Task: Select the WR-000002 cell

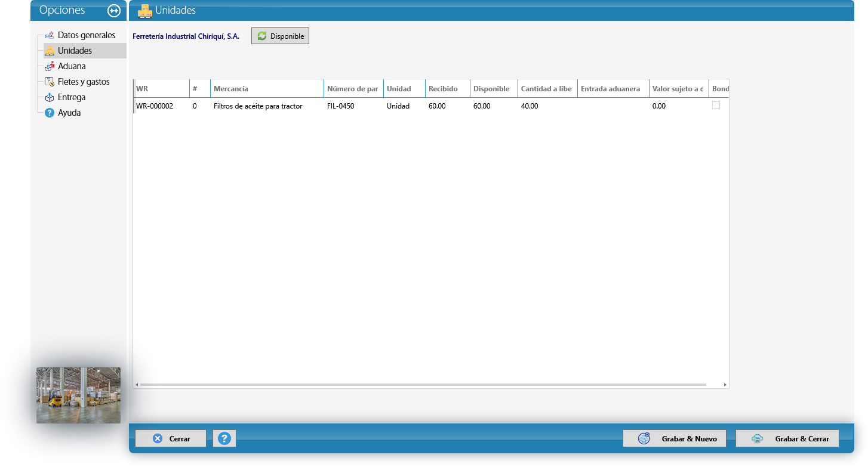Action: (161, 106)
